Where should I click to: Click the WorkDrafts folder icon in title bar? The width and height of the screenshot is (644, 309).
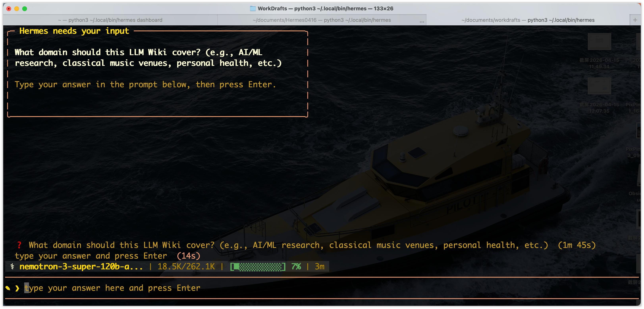[253, 9]
